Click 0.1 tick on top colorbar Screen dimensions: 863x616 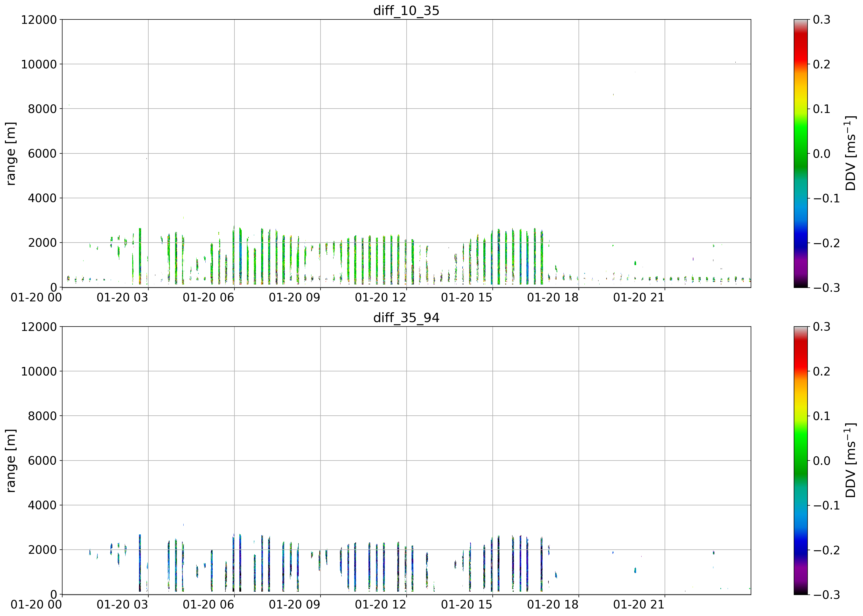tap(822, 109)
